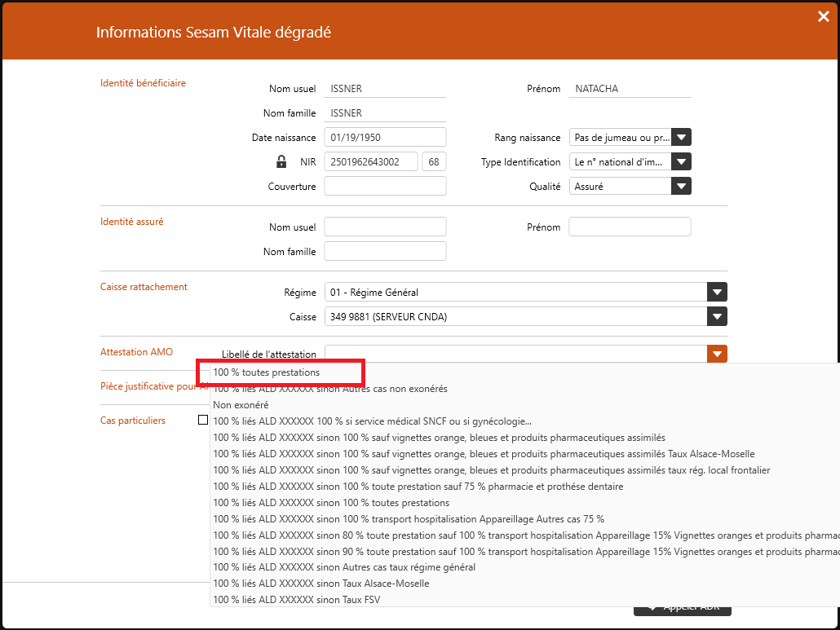The height and width of the screenshot is (630, 840).
Task: Expand the Régime combo box arrow
Action: (x=717, y=293)
